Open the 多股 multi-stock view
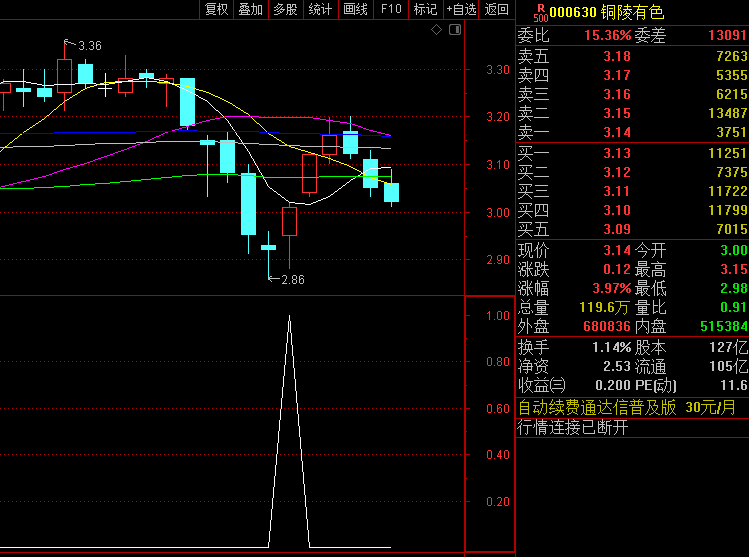 click(286, 9)
